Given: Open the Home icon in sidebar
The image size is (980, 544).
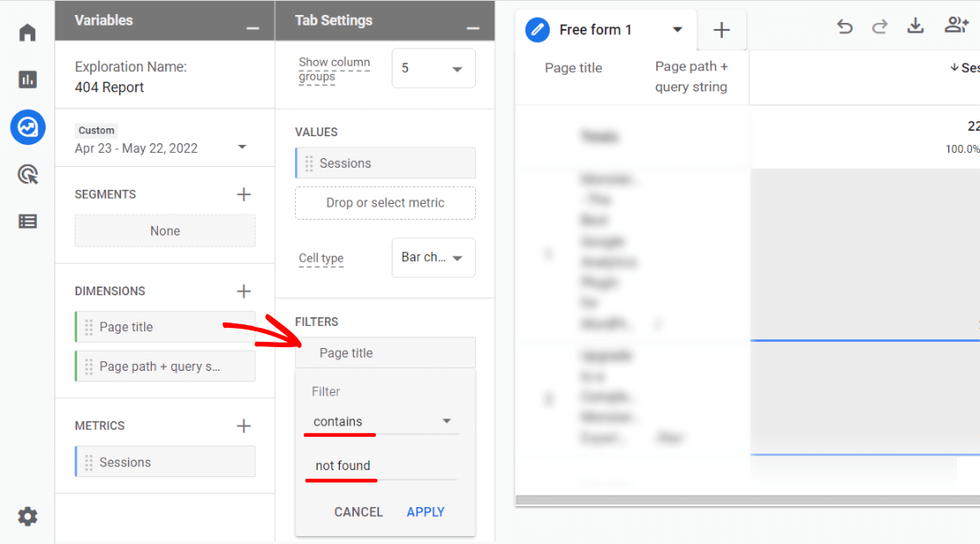Looking at the screenshot, I should [27, 33].
